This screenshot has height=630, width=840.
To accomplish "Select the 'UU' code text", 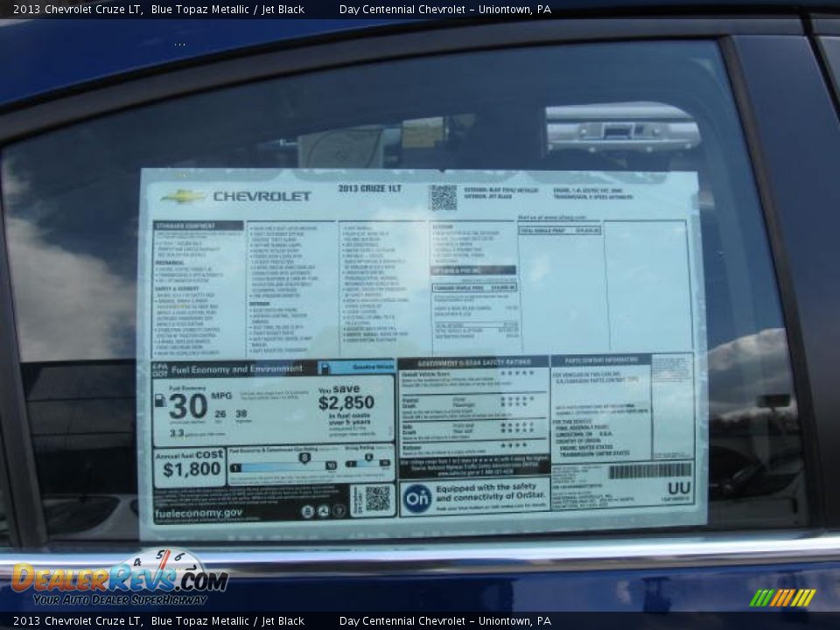I will click(679, 488).
